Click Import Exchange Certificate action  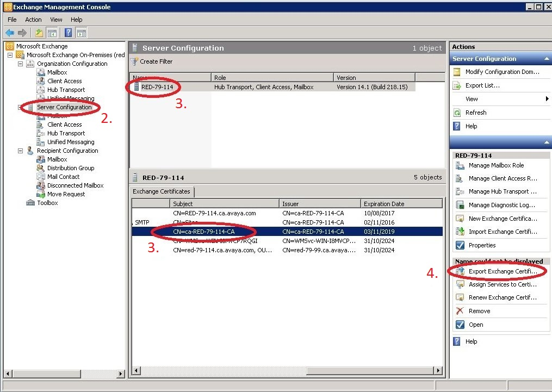503,232
